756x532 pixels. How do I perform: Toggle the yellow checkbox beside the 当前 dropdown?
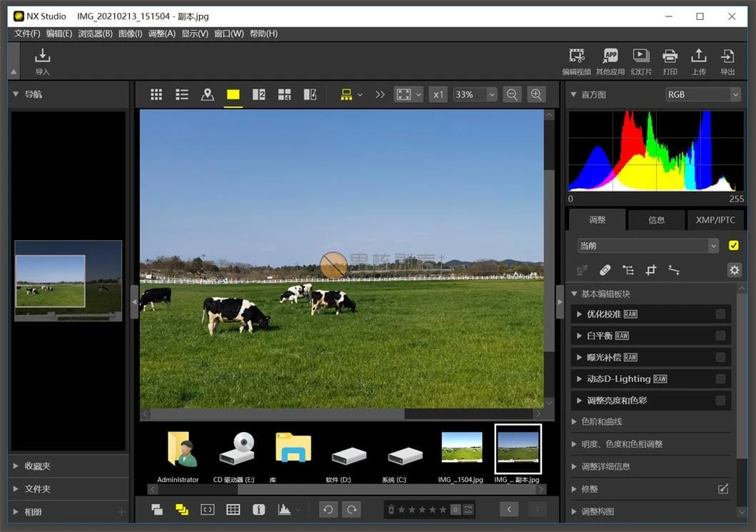pyautogui.click(x=734, y=245)
